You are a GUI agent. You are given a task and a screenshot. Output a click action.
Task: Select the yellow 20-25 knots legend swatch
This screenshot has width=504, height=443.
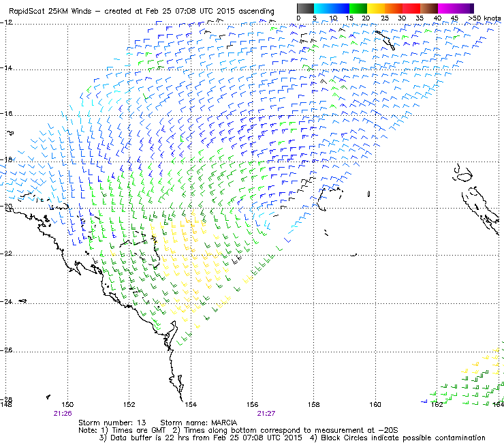coord(376,8)
